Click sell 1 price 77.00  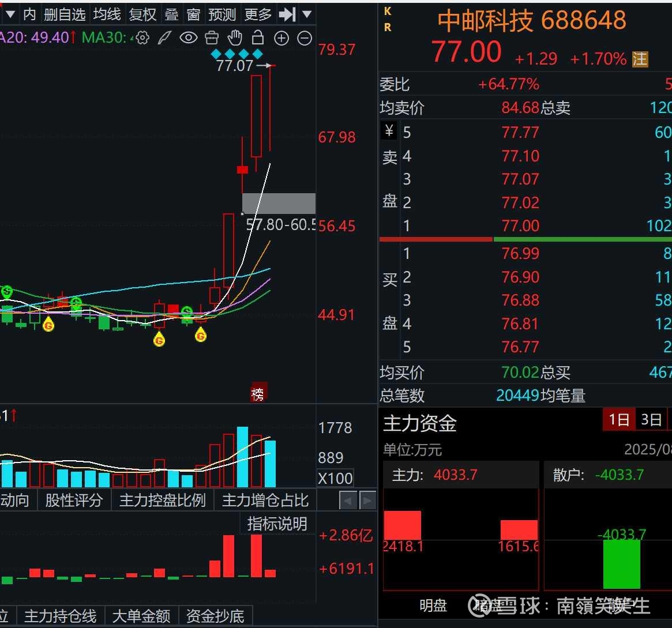point(520,225)
